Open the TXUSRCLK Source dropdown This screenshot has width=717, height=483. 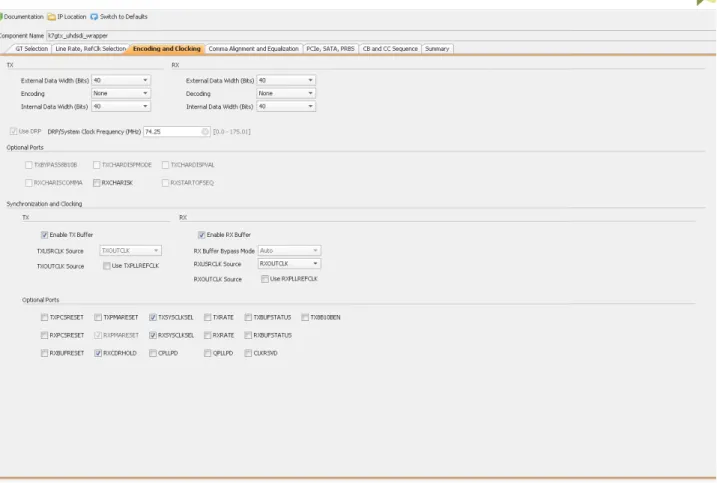coord(130,251)
